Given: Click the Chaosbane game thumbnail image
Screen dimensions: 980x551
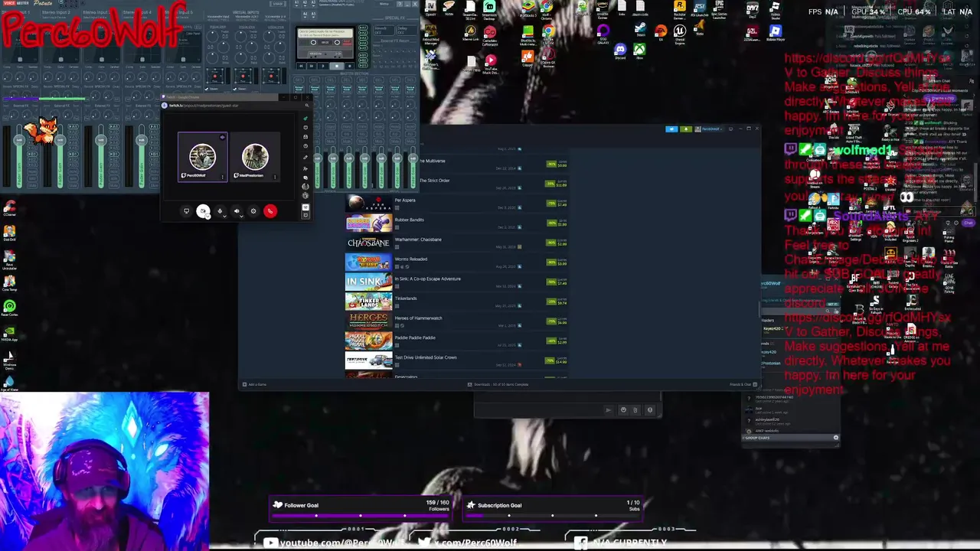Looking at the screenshot, I should coord(368,243).
